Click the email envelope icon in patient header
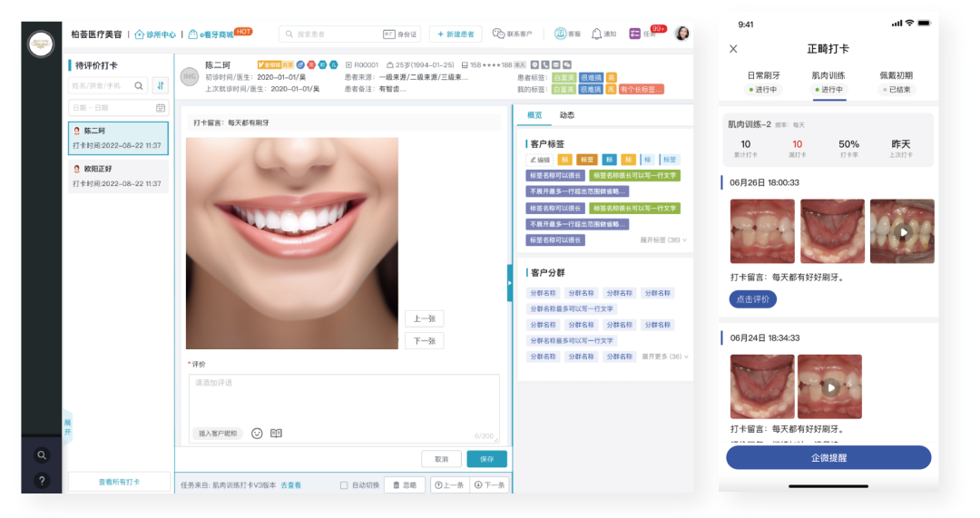 (555, 65)
